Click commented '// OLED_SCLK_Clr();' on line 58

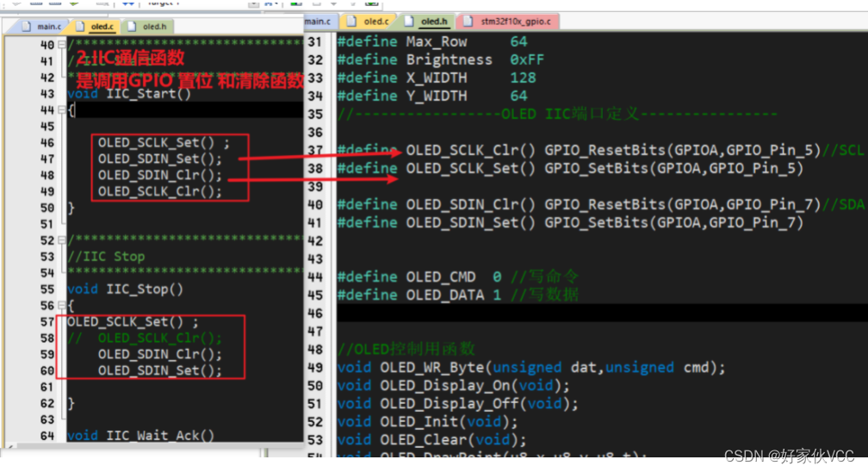145,338
